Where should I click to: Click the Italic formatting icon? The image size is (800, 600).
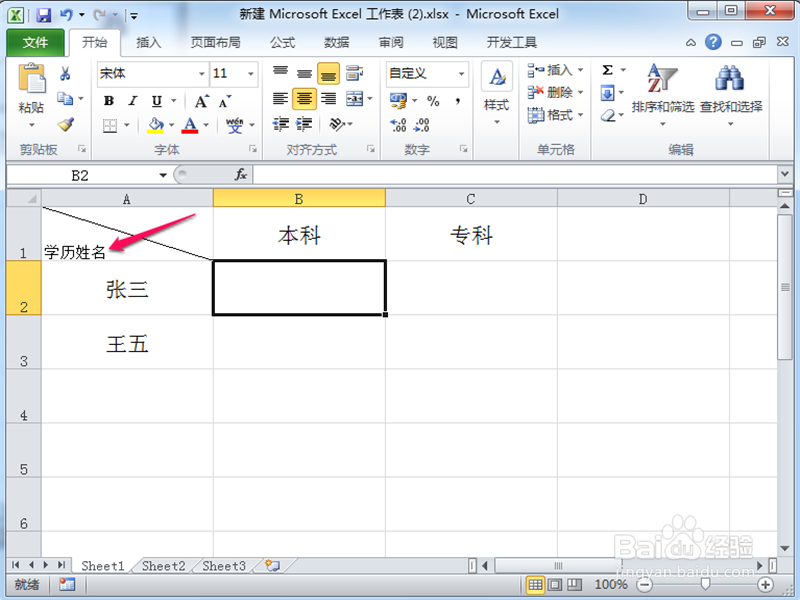pos(133,100)
